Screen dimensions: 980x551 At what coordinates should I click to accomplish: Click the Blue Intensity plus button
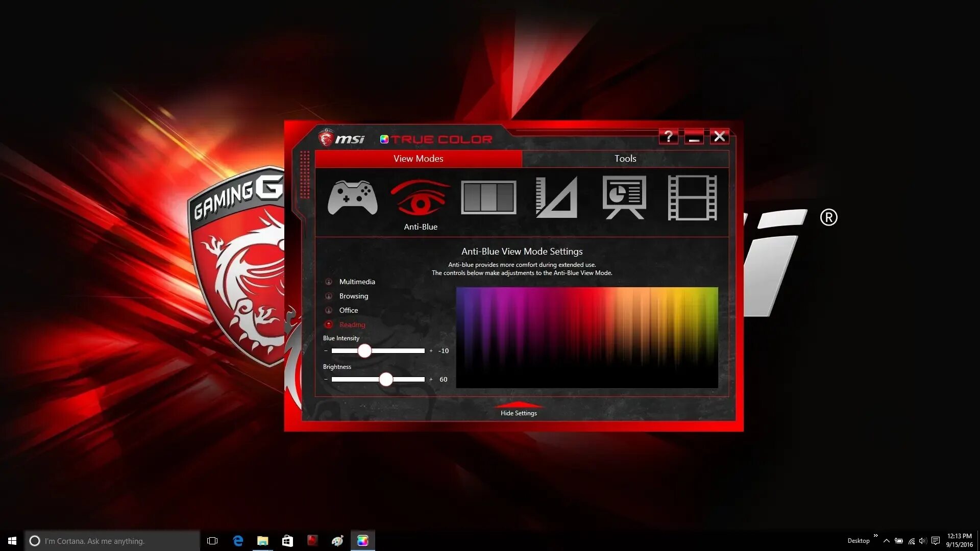point(431,351)
